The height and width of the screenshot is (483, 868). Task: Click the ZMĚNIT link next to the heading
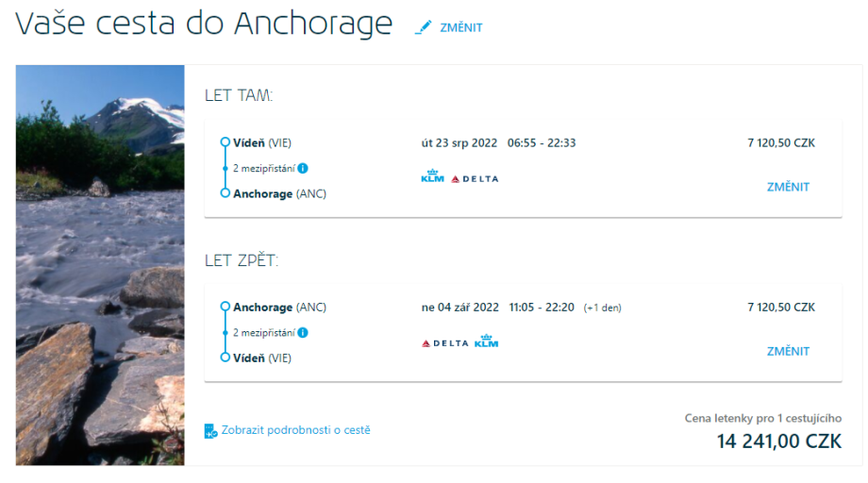point(460,28)
